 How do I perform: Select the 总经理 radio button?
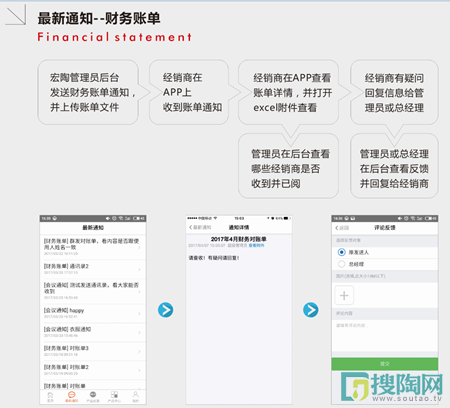click(341, 264)
